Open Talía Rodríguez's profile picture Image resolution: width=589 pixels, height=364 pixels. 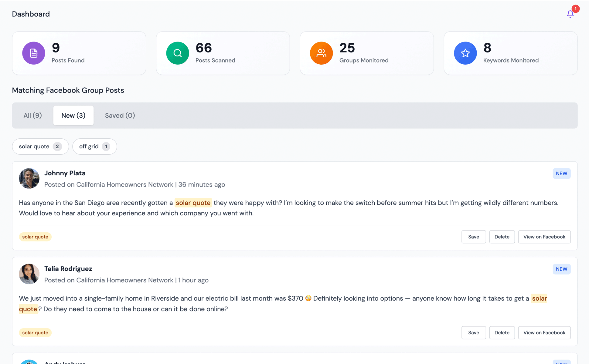coord(29,274)
